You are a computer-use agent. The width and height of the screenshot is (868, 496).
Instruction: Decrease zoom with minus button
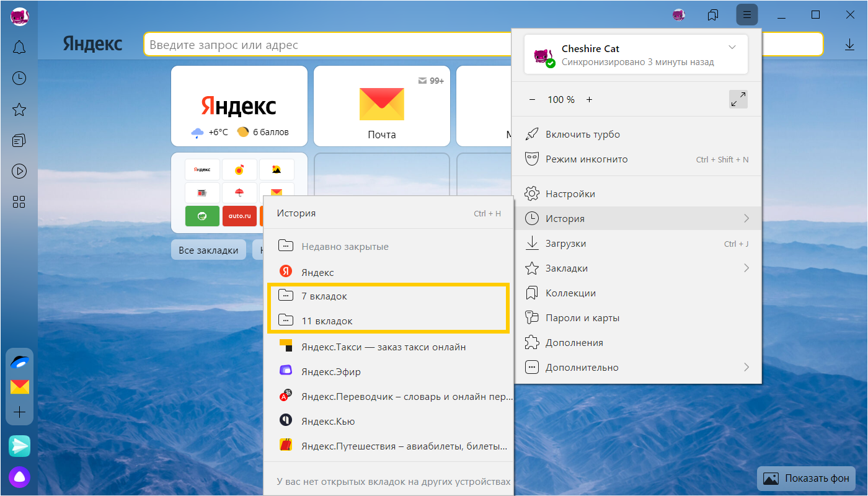532,99
